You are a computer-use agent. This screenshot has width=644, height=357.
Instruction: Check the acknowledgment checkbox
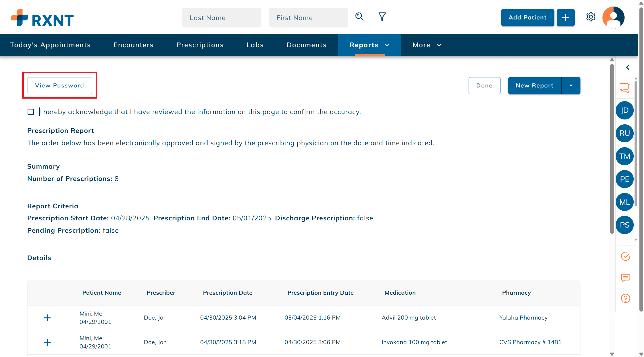click(x=31, y=112)
